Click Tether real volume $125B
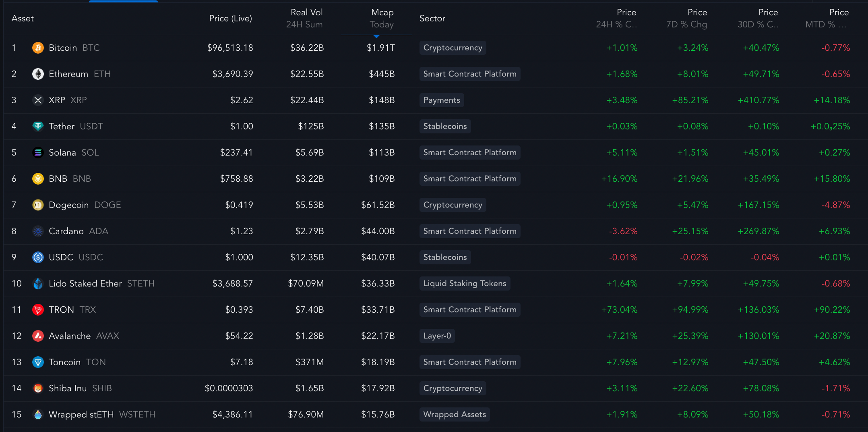Screen dimensions: 868x432 coord(311,127)
